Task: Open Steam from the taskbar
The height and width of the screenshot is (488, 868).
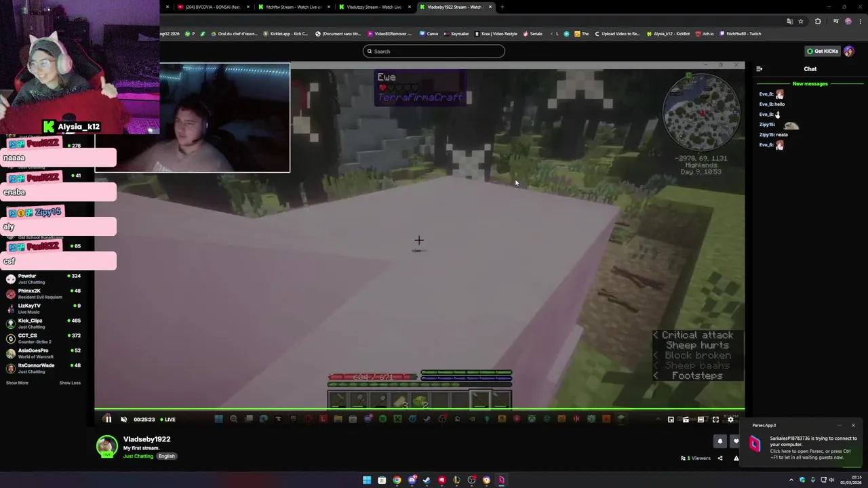Action: (x=427, y=480)
